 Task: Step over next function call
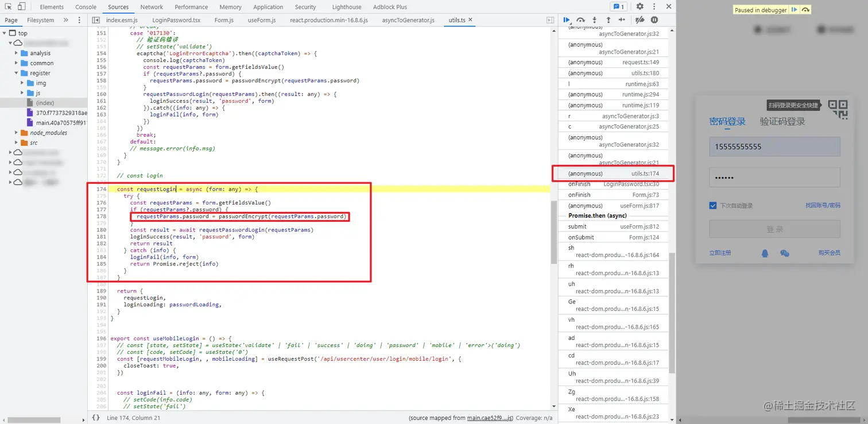tap(581, 20)
